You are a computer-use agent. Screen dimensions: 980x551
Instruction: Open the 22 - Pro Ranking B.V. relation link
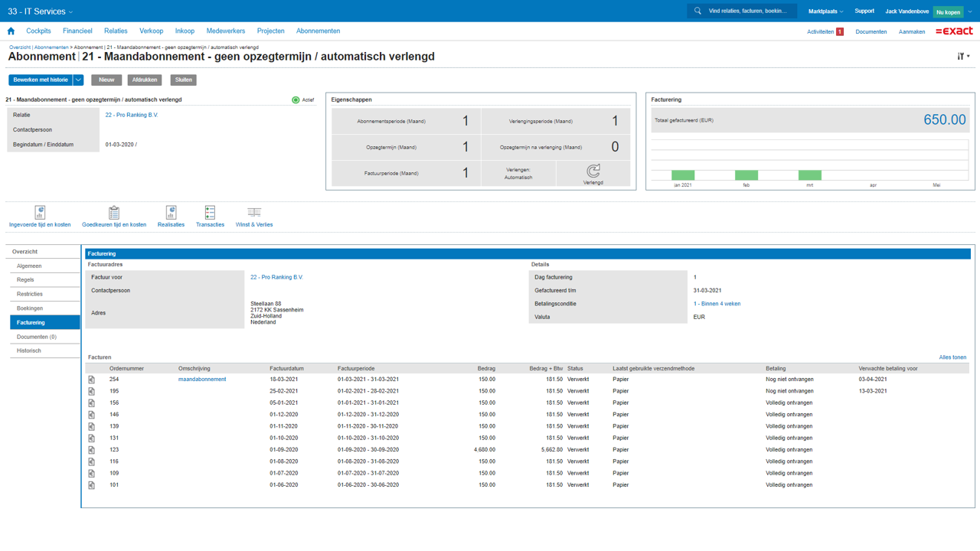132,115
